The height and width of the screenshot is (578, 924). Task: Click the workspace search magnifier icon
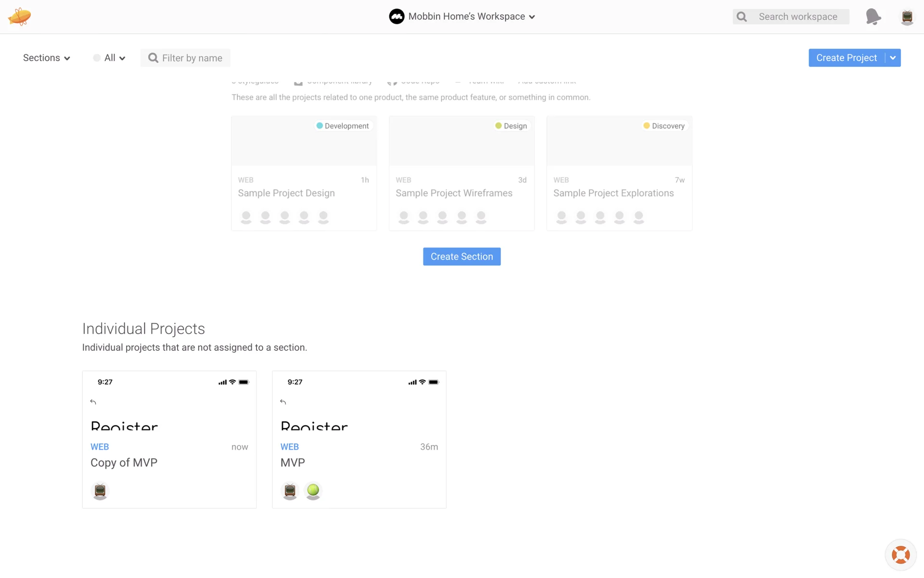pos(742,17)
